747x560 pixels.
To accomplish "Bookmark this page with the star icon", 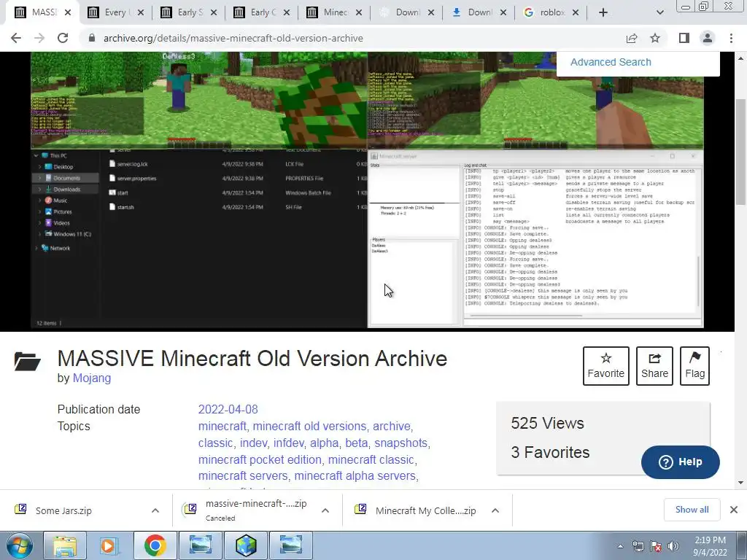I will 655,38.
